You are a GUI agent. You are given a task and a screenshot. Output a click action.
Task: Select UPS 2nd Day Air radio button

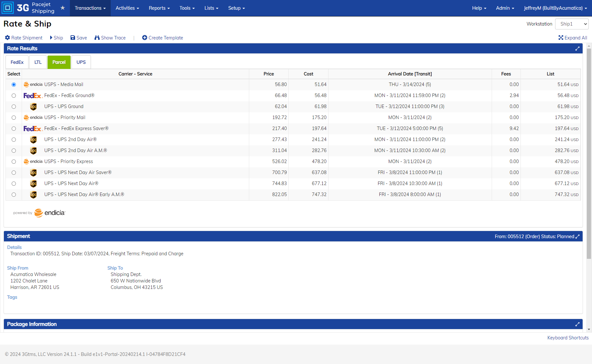click(14, 139)
